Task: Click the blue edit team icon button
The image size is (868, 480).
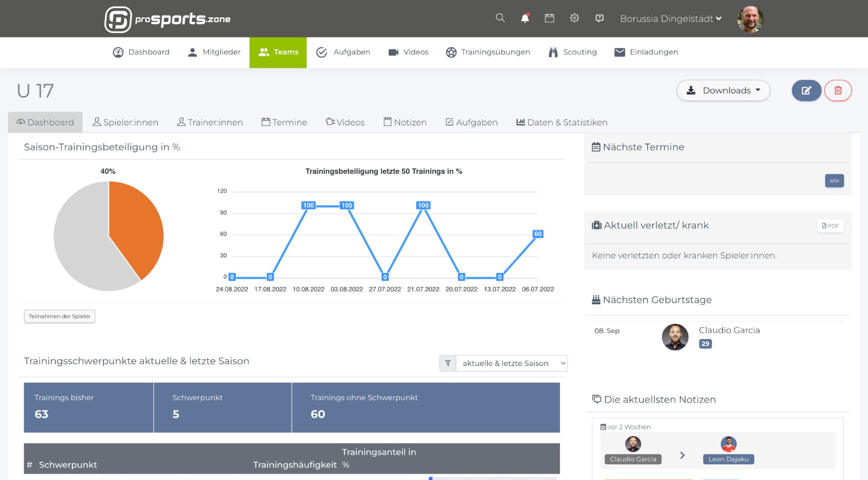Action: pos(806,91)
